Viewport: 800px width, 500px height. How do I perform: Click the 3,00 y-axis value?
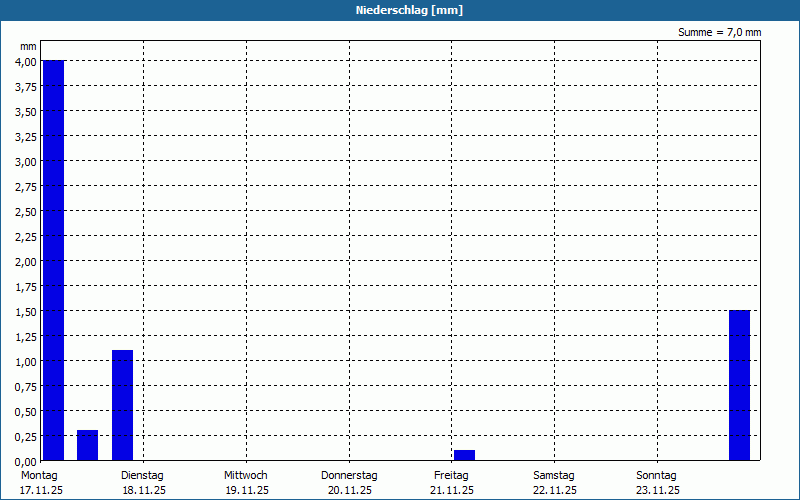(26, 162)
